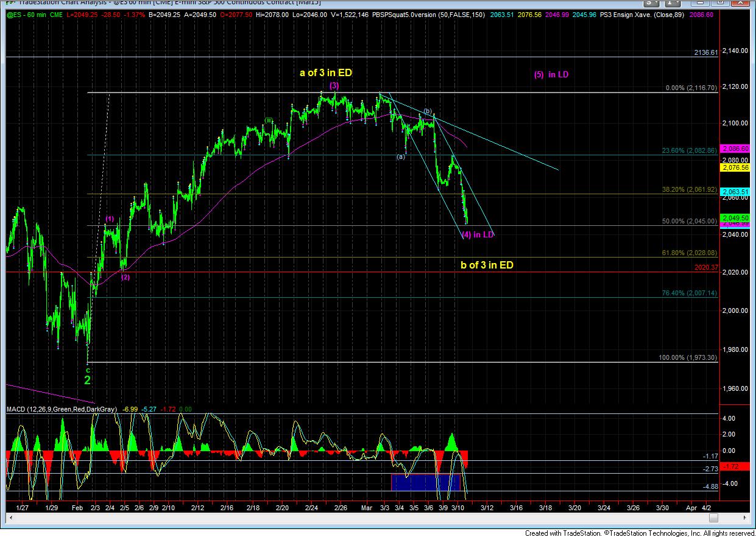The width and height of the screenshot is (756, 537).
Task: Click the (b) corrective wave label
Action: 428,111
